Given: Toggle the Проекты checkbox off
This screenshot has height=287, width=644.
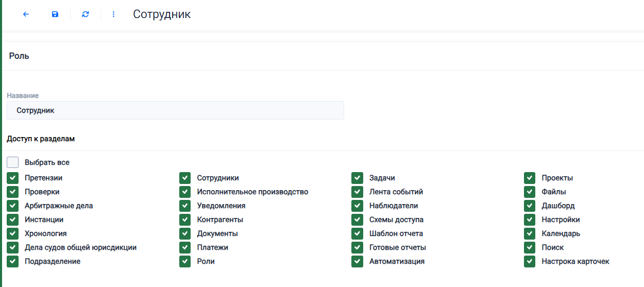Looking at the screenshot, I should click(530, 178).
